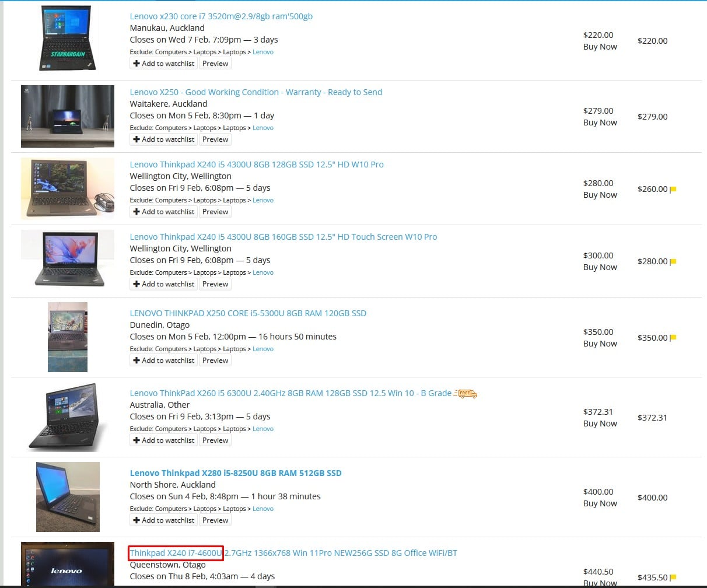Open the STARBARGAIN Lenovo x230 thumbnail
The height and width of the screenshot is (588, 707).
point(67,38)
